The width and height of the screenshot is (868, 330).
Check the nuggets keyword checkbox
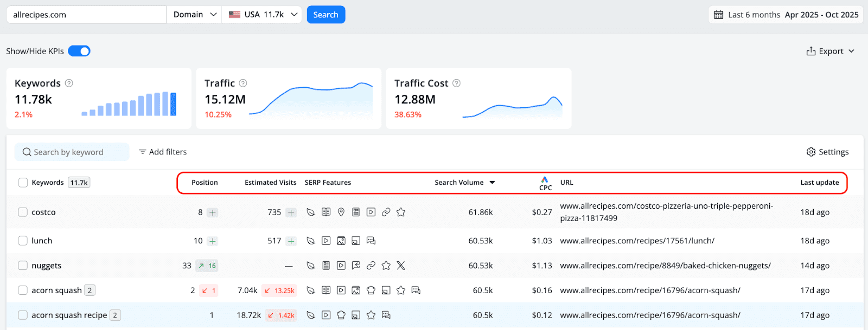click(x=23, y=266)
